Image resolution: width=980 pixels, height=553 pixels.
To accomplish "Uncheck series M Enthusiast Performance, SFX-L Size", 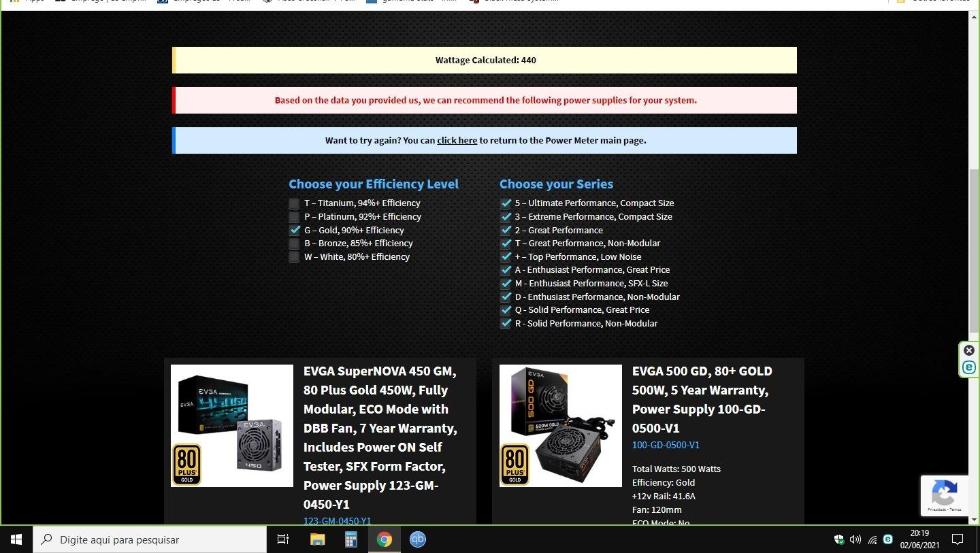I will pos(506,284).
